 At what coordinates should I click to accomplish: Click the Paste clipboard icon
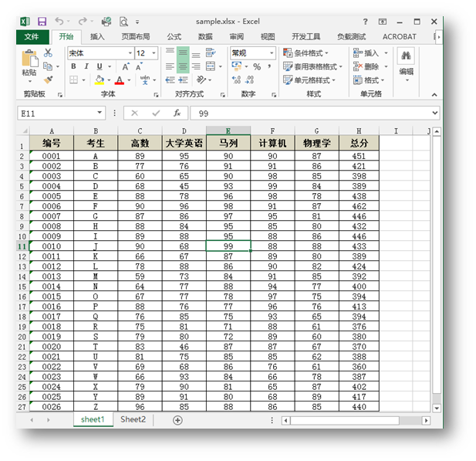pos(29,59)
